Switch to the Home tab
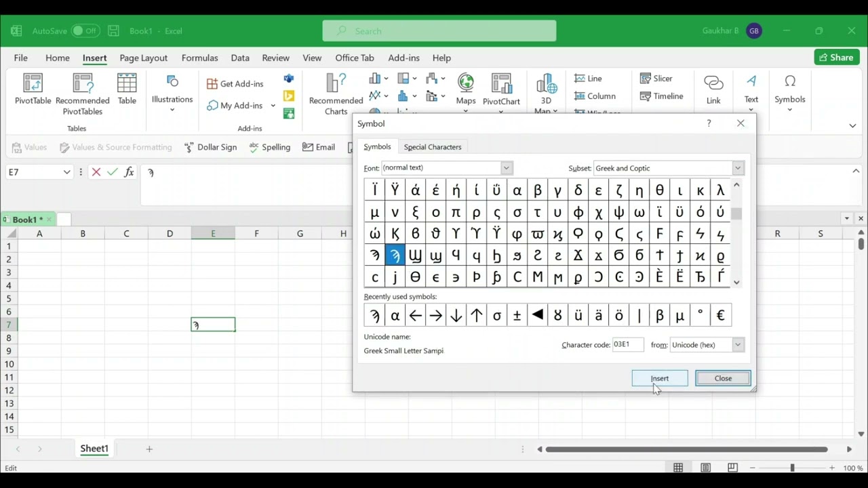 pos(58,58)
